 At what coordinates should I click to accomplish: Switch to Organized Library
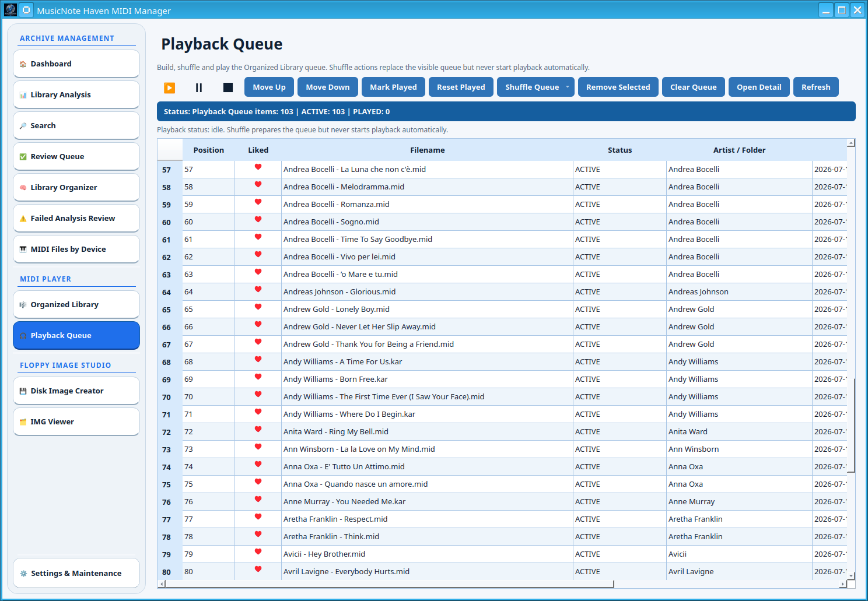click(x=76, y=304)
